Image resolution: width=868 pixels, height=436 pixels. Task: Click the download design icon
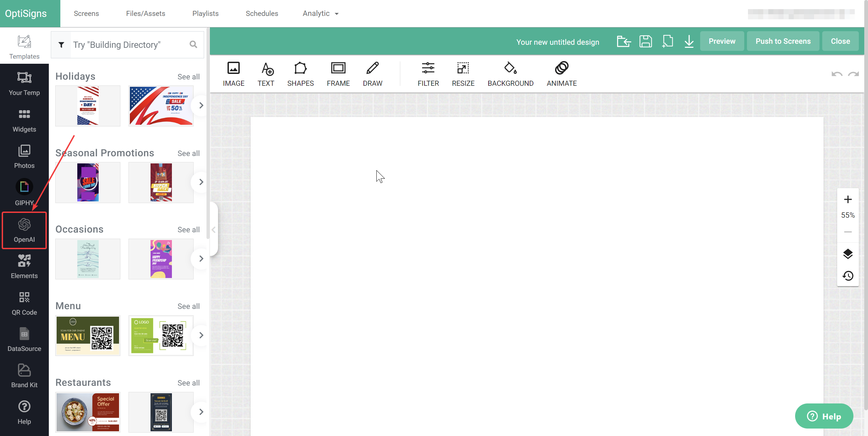pyautogui.click(x=689, y=41)
